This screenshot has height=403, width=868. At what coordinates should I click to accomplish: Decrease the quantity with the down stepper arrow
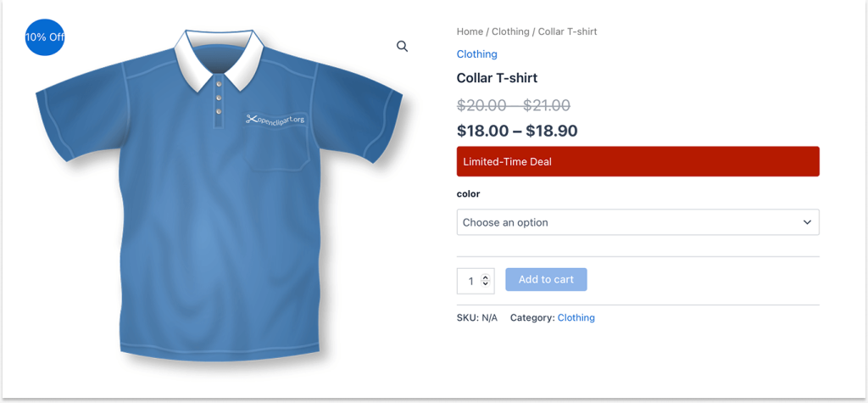tap(485, 285)
